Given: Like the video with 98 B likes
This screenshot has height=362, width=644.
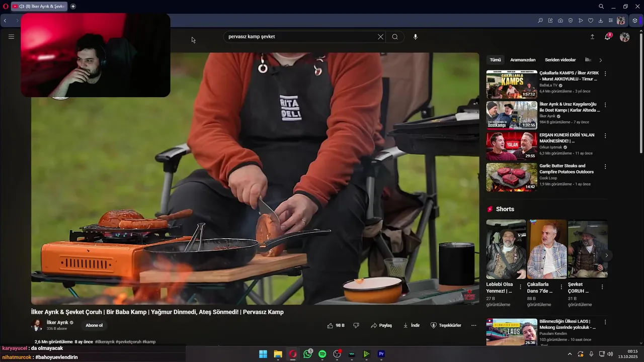Looking at the screenshot, I should point(336,325).
